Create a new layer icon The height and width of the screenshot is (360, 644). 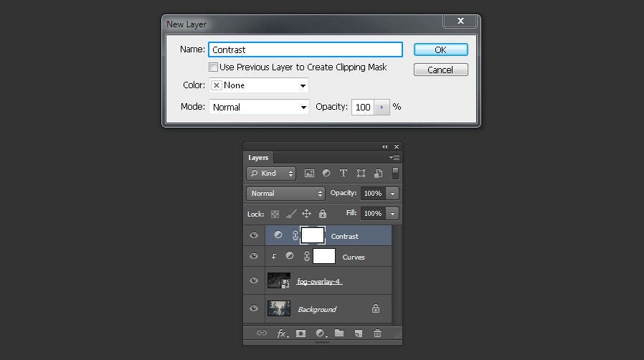(358, 333)
